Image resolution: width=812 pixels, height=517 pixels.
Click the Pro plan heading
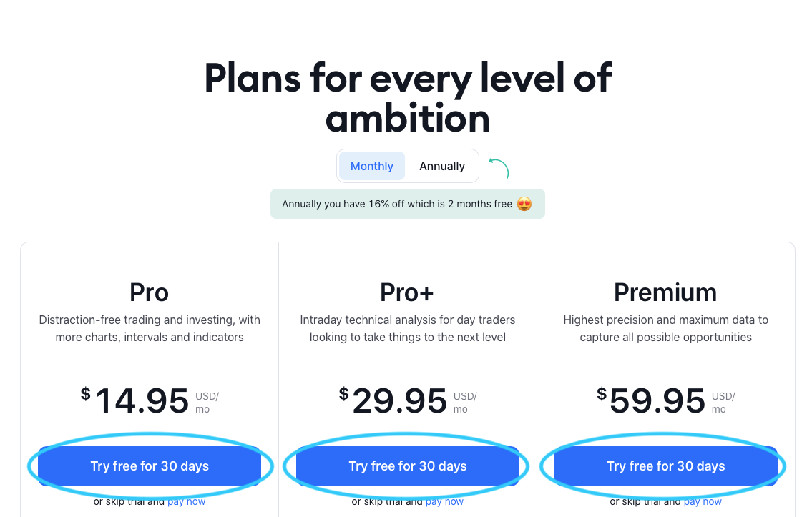pos(150,292)
